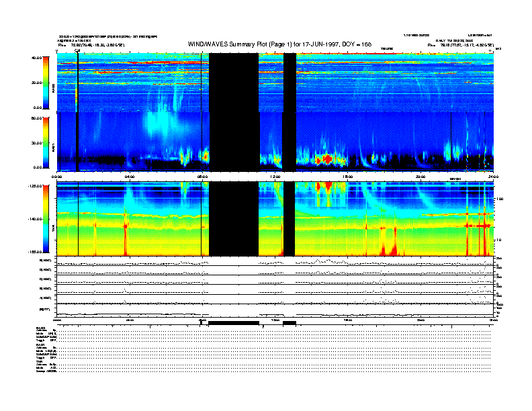Viewport: 532px width, 411px height.
Task: Select the WIND/WAVES Summary Plot title text
Action: point(279,44)
